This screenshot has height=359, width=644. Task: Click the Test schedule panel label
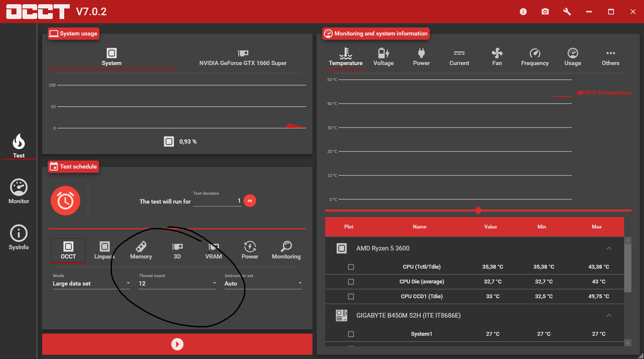[73, 166]
